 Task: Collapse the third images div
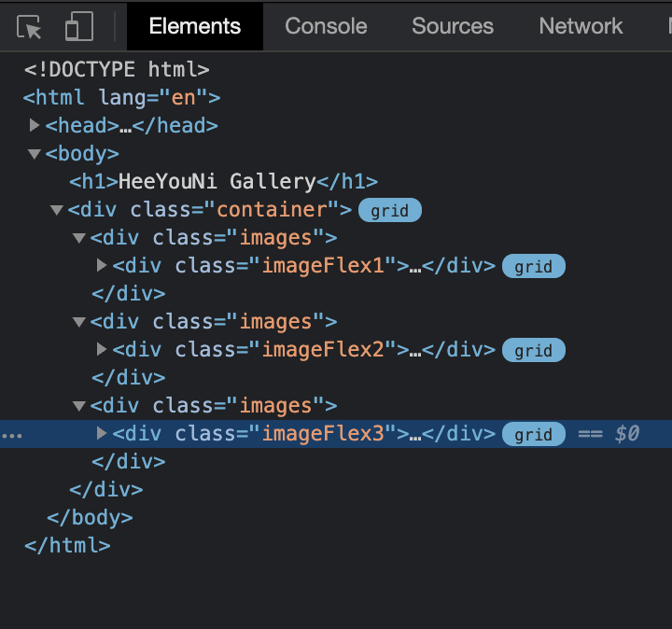[x=79, y=405]
